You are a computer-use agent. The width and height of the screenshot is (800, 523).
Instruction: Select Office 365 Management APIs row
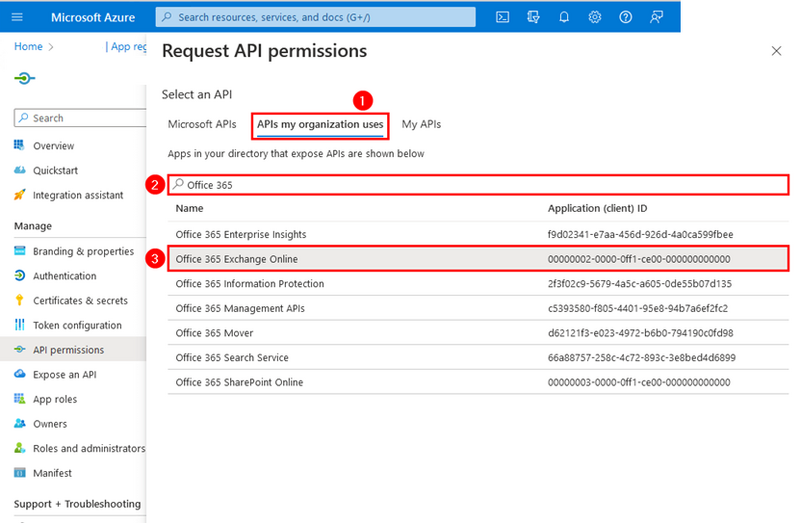[478, 308]
